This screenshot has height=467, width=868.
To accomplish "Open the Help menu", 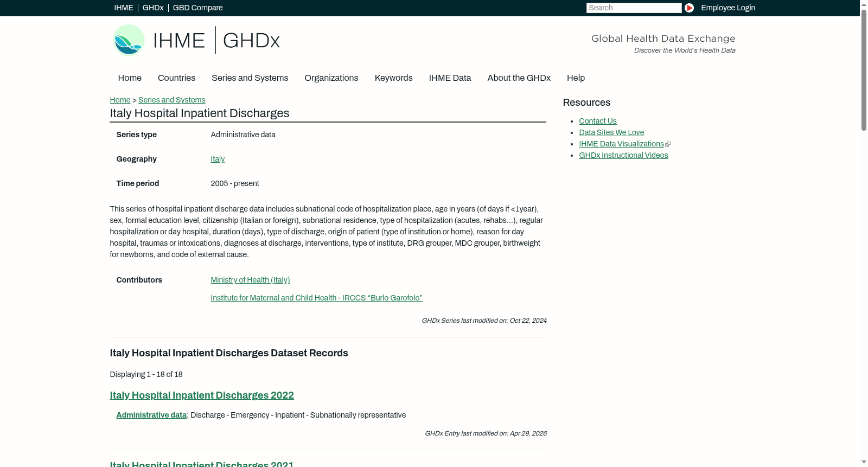I will (576, 78).
